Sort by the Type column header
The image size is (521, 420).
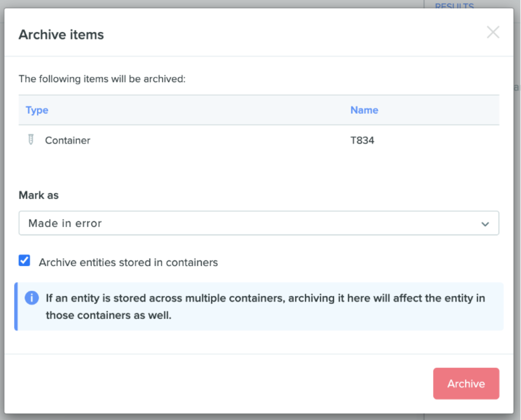click(x=37, y=110)
